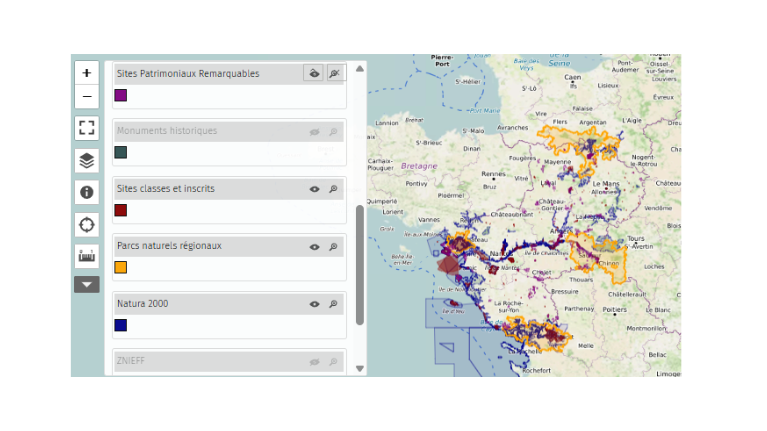Viewport: 767px width, 431px height.
Task: Click dark blue Natura 2000 swatch
Action: [x=121, y=325]
